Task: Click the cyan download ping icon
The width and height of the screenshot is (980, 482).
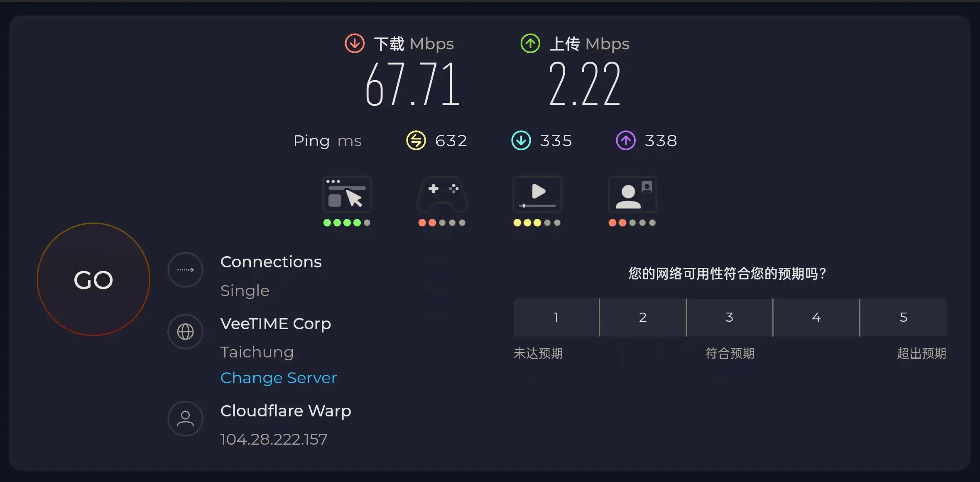Action: pyautogui.click(x=521, y=141)
